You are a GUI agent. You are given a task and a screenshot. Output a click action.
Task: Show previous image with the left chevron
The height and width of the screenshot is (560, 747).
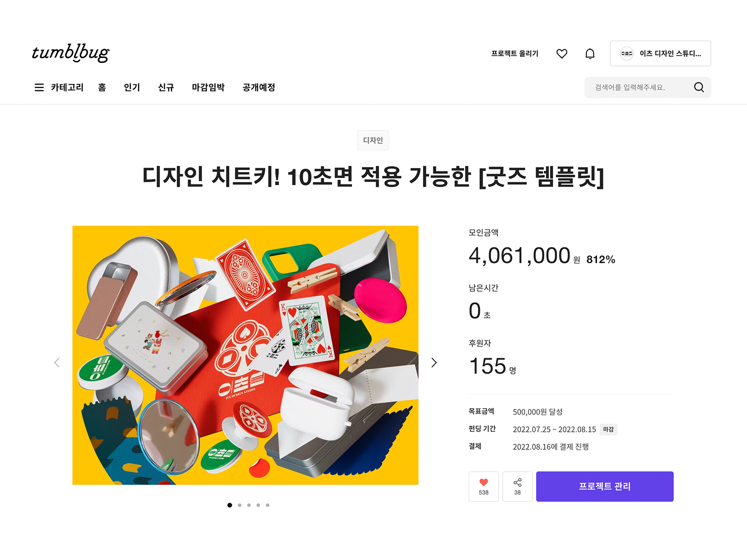click(57, 362)
